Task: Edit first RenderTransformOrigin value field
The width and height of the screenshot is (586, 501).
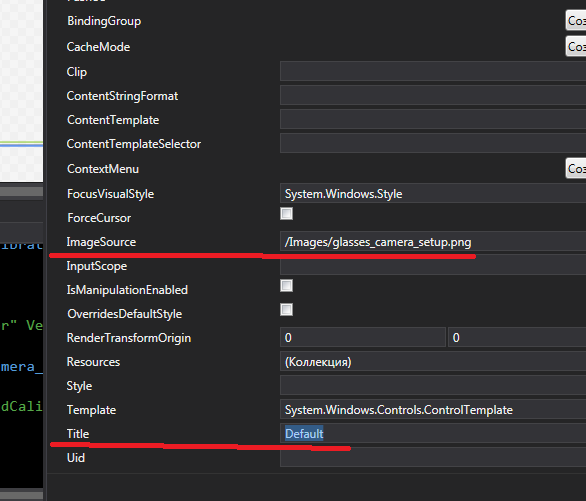Action: [x=363, y=337]
